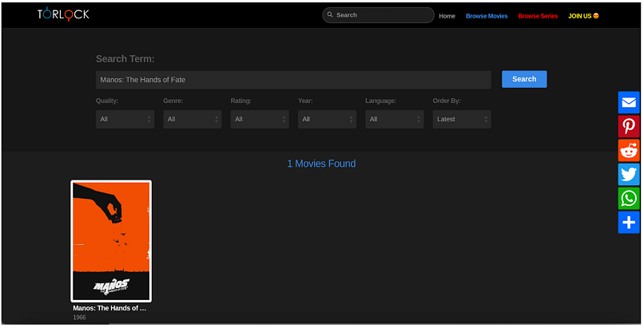Share via the Email icon
The width and height of the screenshot is (644, 328).
[629, 102]
